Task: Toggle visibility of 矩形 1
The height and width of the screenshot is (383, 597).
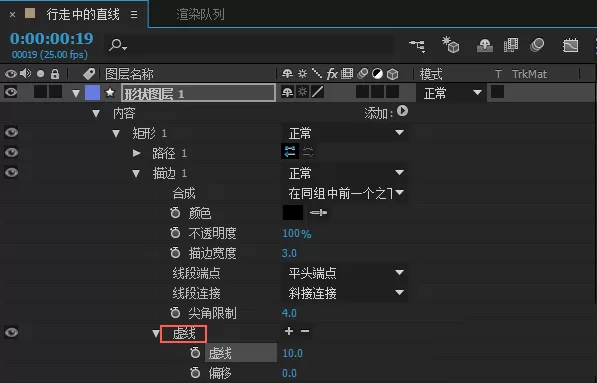Action: click(x=11, y=132)
